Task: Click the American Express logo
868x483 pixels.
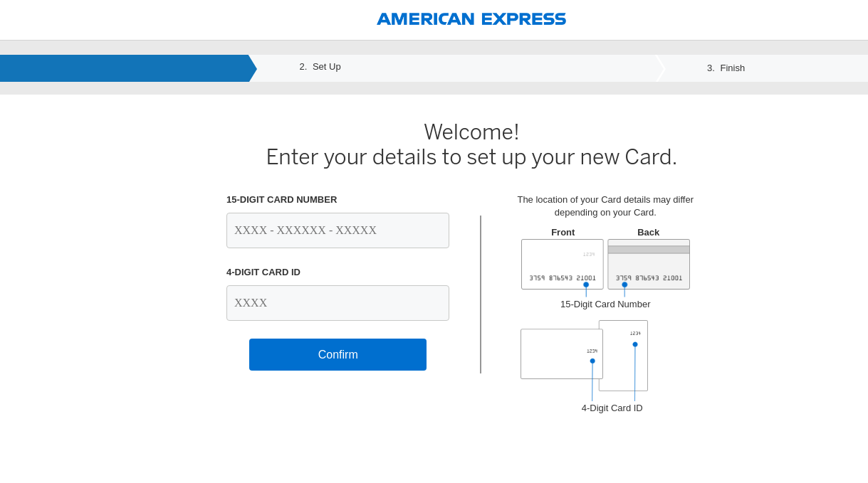Action: (471, 18)
